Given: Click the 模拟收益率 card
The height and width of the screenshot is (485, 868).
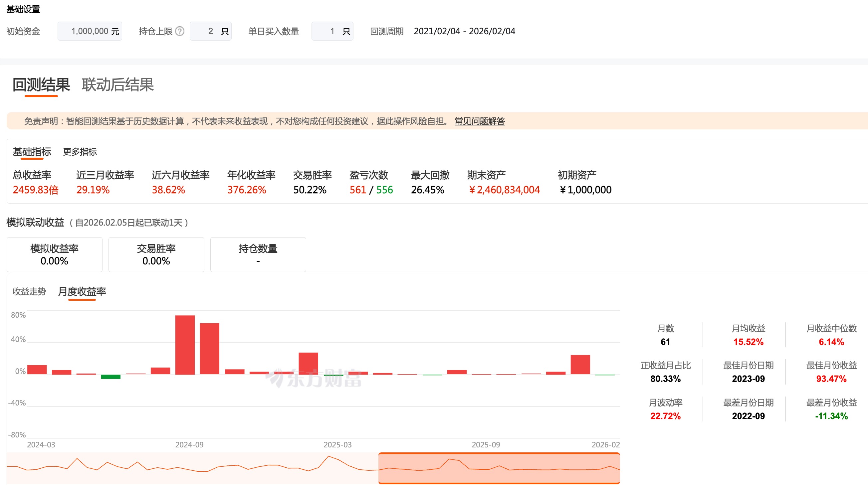Looking at the screenshot, I should click(54, 254).
